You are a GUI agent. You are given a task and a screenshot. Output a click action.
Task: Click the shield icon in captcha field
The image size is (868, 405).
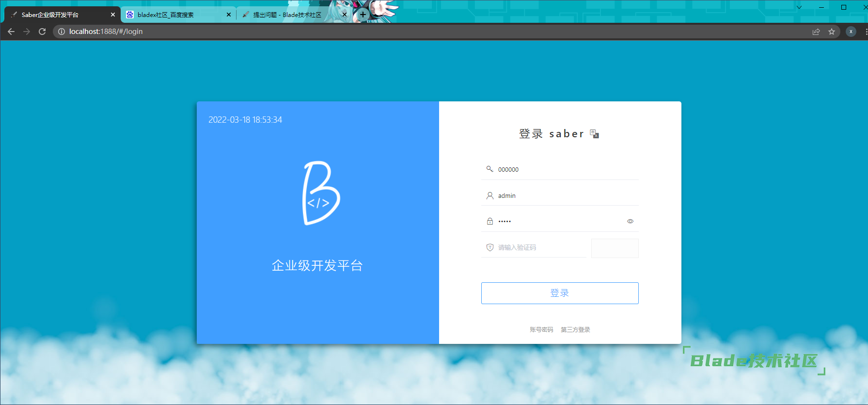490,247
